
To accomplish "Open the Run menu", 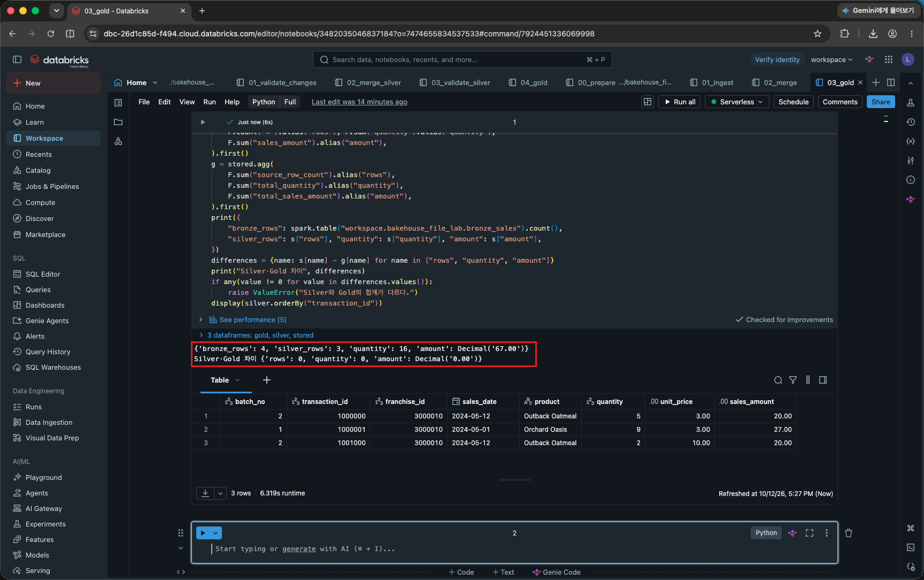I will click(x=210, y=102).
